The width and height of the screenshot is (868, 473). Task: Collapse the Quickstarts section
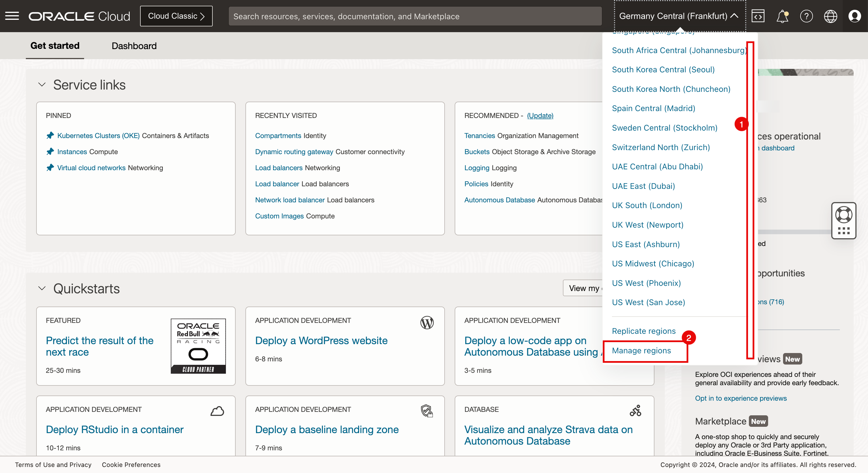point(42,288)
